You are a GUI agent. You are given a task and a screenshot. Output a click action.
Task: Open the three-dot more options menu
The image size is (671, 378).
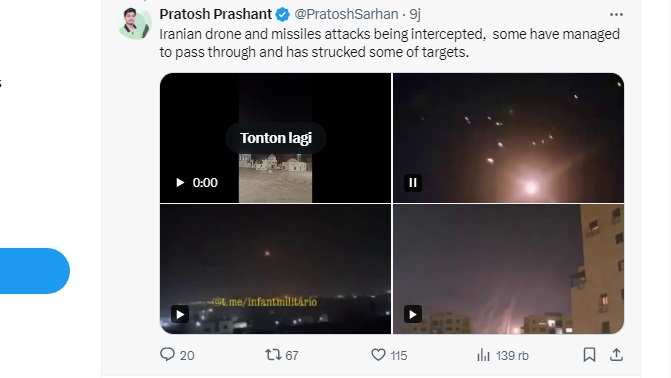click(x=616, y=15)
